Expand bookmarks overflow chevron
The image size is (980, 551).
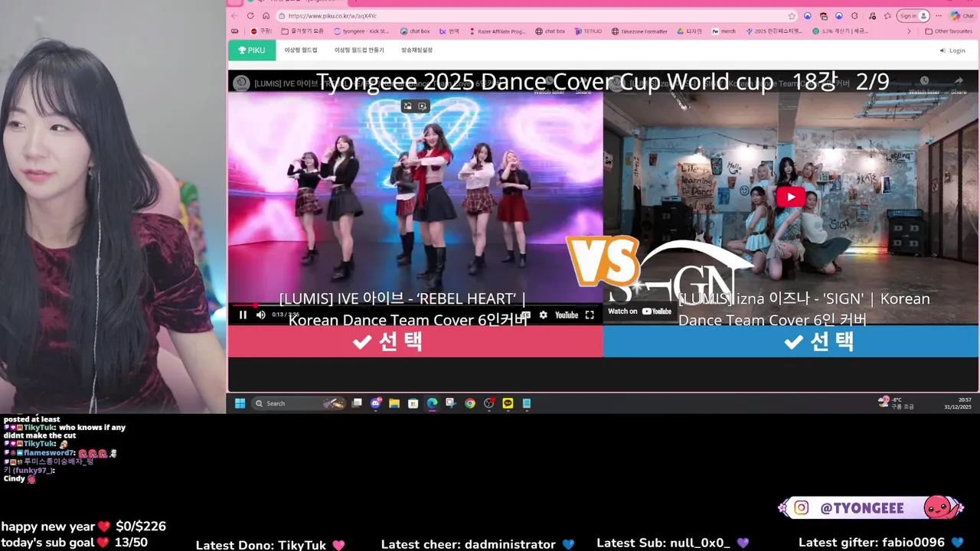tap(909, 31)
